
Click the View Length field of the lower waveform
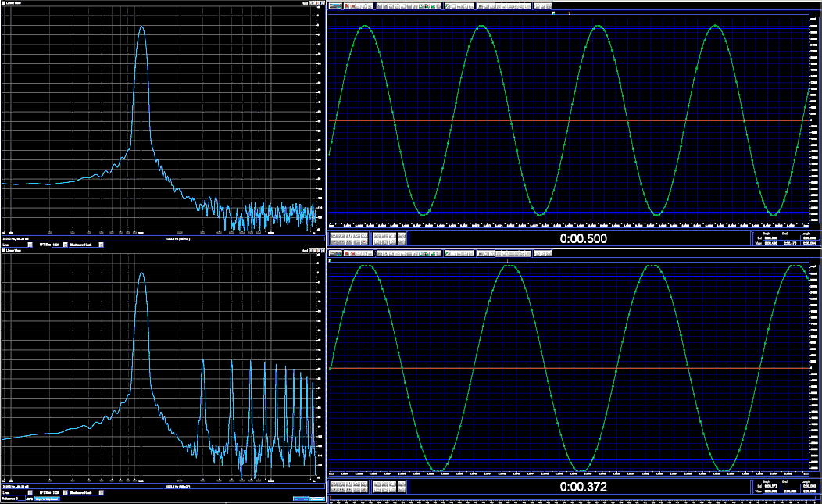[809, 491]
